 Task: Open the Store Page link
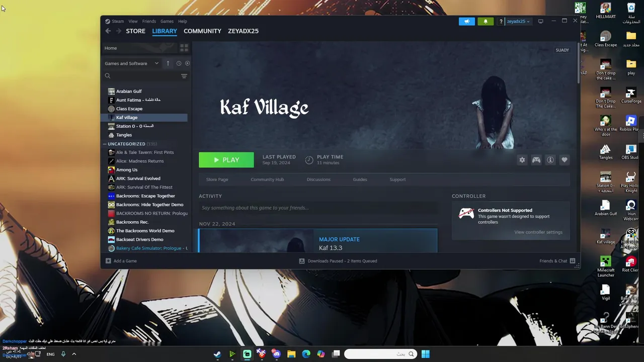(217, 179)
